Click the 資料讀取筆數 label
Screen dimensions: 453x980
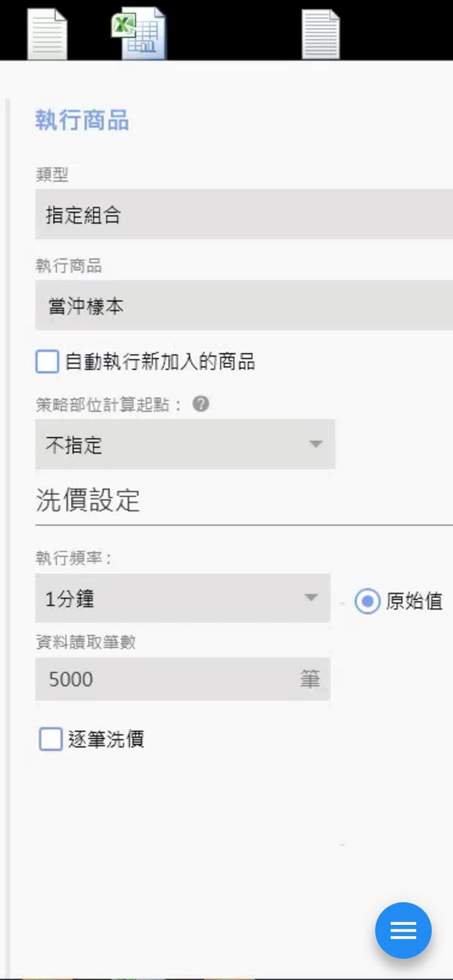(x=85, y=642)
